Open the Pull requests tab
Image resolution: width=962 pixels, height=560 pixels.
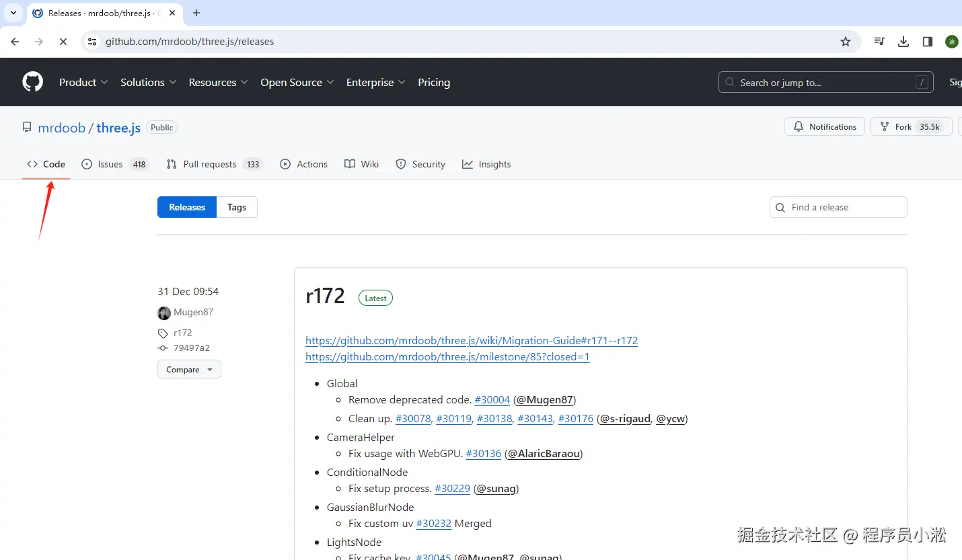(214, 164)
